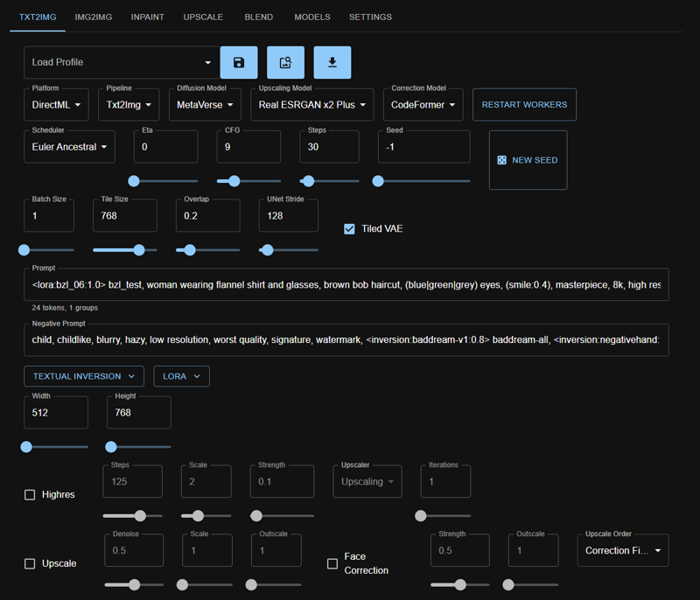Click the Face Correction Strength slider handle
The height and width of the screenshot is (600, 700).
460,585
